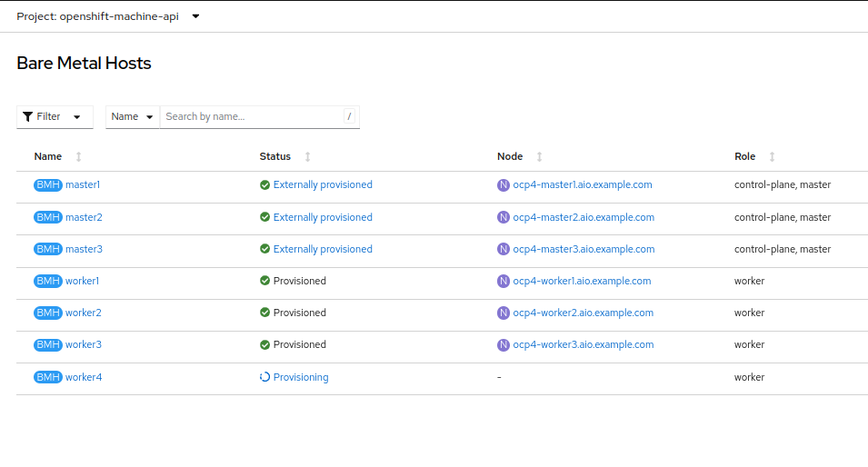Focus the Search by name field
This screenshot has width=868, height=467.
(x=252, y=117)
